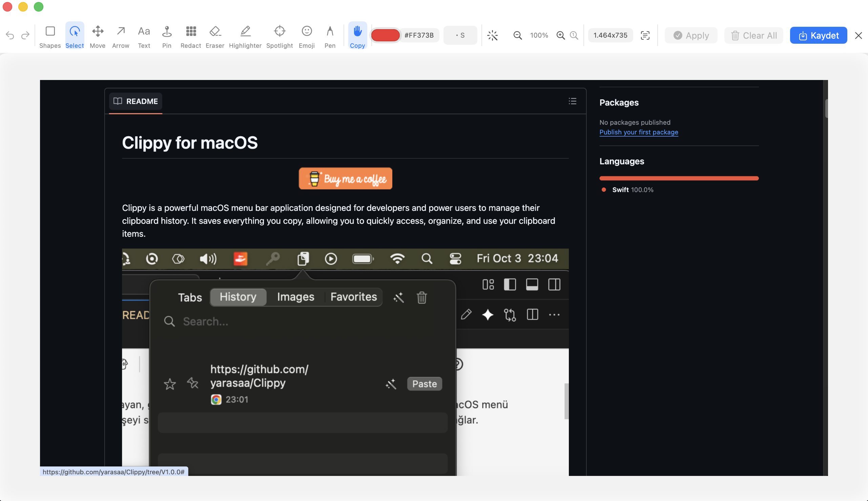
Task: Open the stroke size dropdown
Action: pos(460,35)
